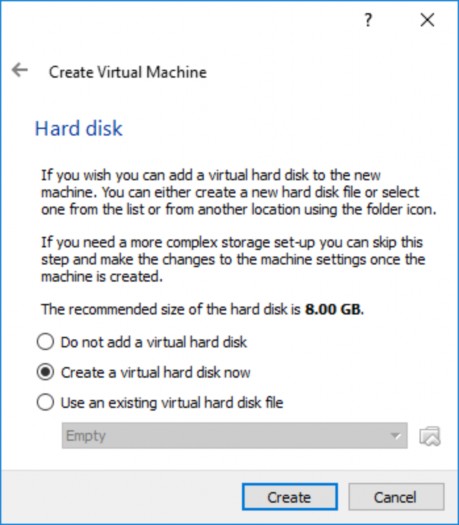This screenshot has width=459, height=525.
Task: Cancel the virtual machine creation
Action: pyautogui.click(x=396, y=497)
